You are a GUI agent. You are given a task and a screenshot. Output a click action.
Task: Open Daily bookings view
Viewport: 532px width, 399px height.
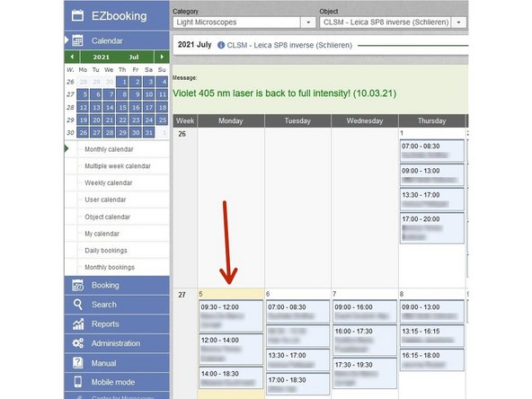click(106, 251)
